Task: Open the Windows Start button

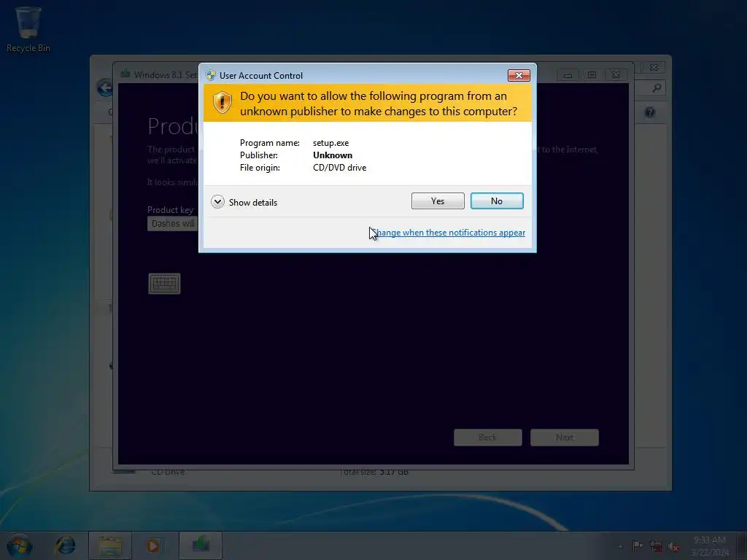Action: coord(20,545)
